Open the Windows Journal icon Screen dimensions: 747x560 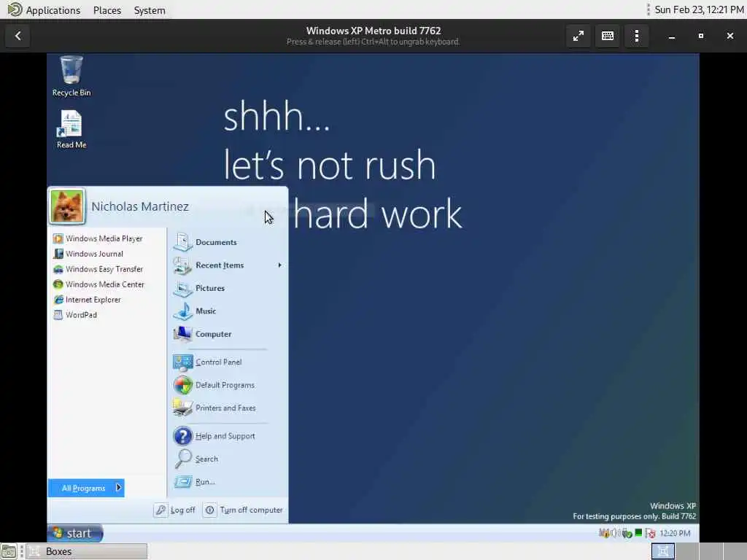click(58, 254)
